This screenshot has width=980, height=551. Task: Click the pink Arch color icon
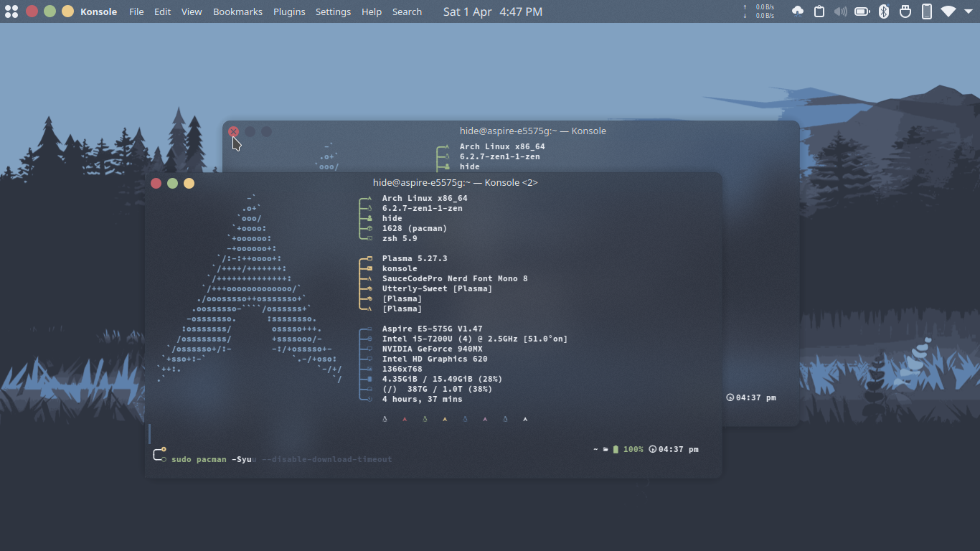485,419
